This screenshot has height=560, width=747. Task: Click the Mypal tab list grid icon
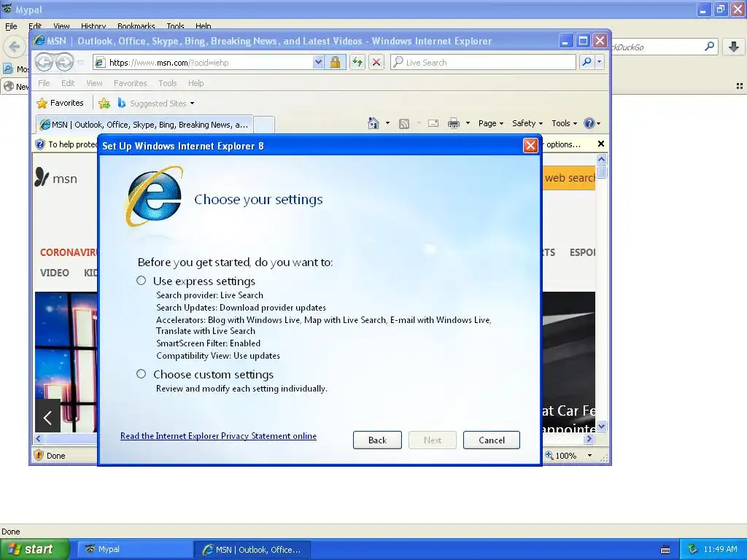pyautogui.click(x=740, y=86)
